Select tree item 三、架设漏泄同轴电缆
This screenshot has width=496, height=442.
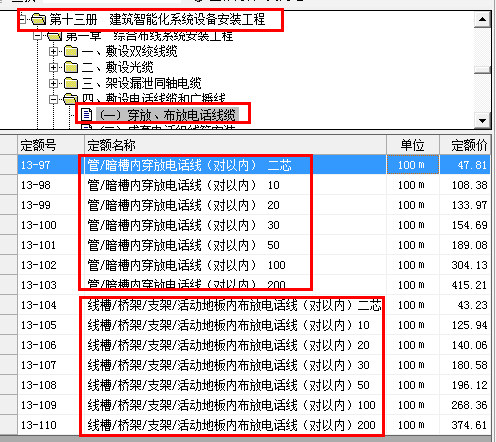pos(141,83)
